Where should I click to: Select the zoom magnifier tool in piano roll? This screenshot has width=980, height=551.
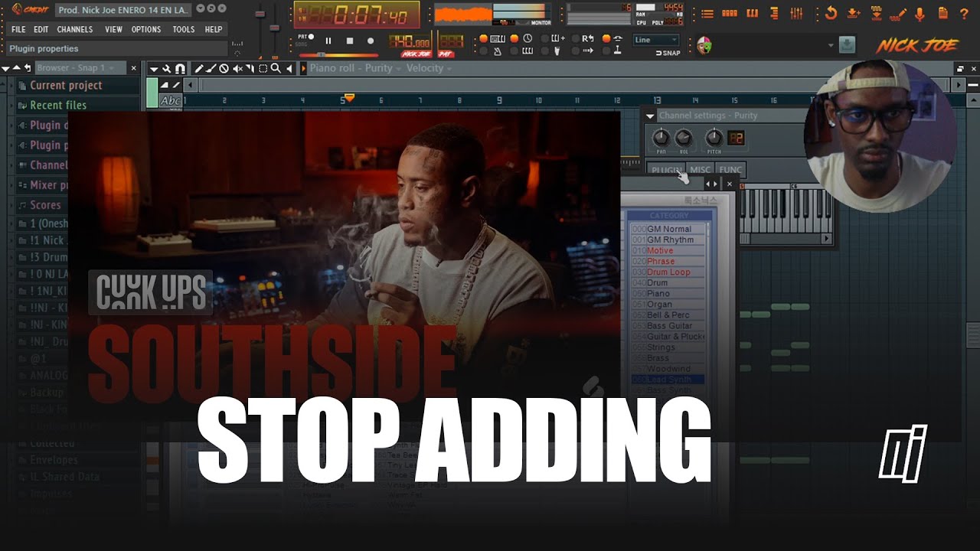click(276, 69)
